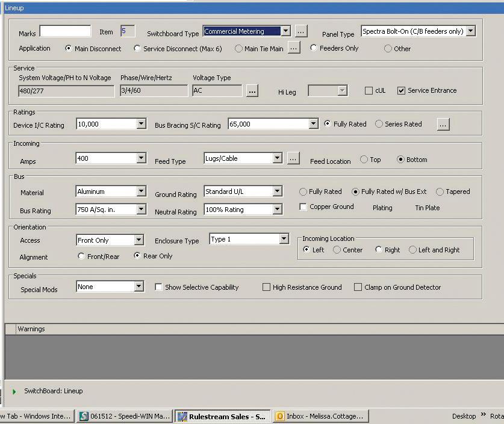Choose Main Tie Main application

click(238, 49)
